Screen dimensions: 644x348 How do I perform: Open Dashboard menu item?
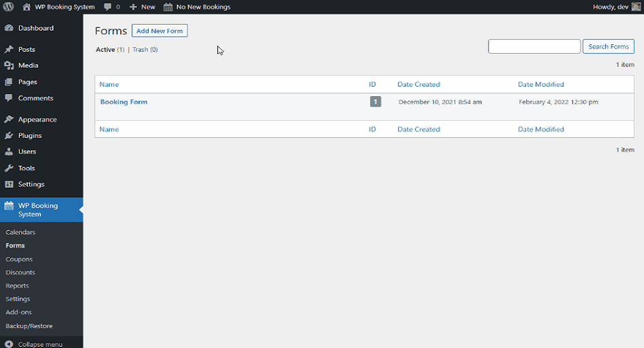click(x=35, y=28)
